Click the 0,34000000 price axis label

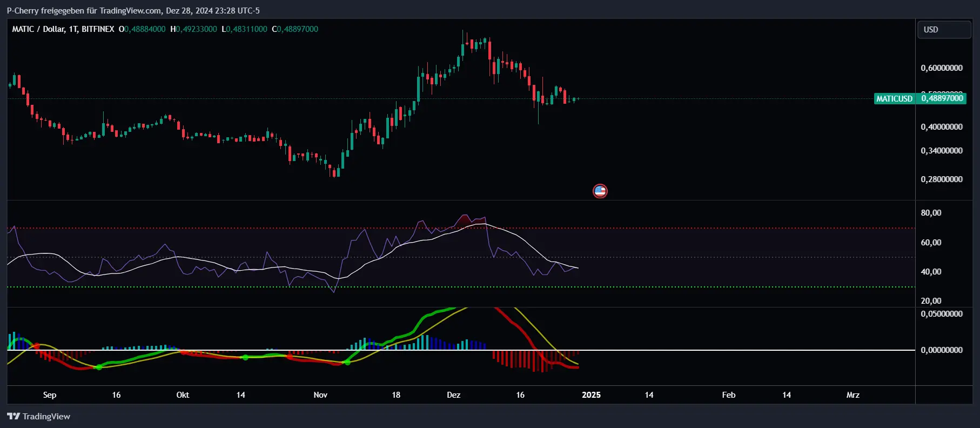[x=942, y=151]
